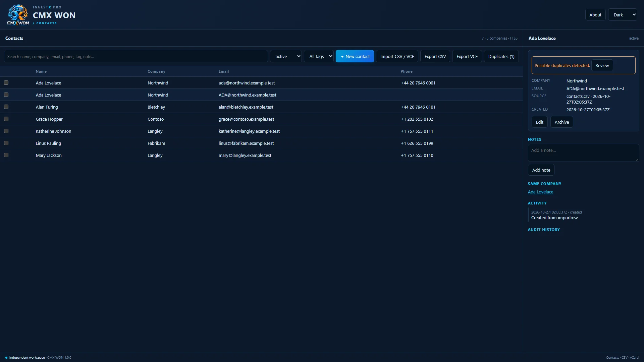The width and height of the screenshot is (644, 362).
Task: Click katherine@langley.example.test
Action: click(x=249, y=131)
